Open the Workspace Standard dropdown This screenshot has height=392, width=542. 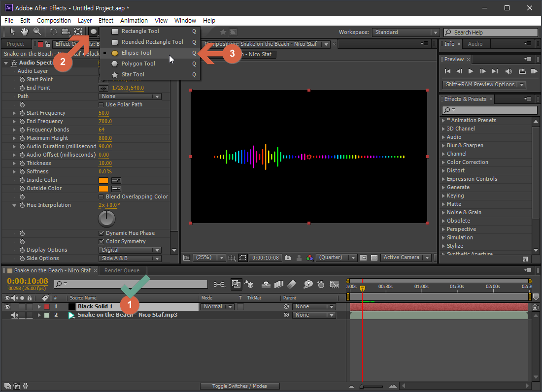(406, 32)
